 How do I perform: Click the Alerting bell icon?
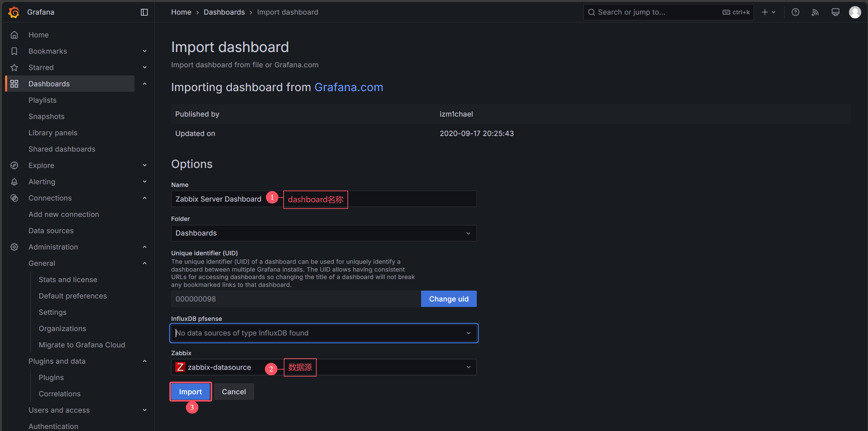(14, 182)
